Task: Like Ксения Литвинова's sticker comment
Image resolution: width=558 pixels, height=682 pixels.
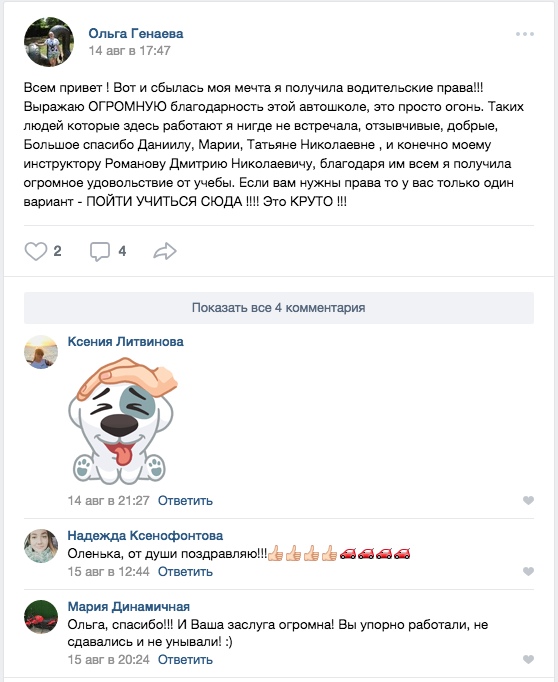Action: coord(528,500)
